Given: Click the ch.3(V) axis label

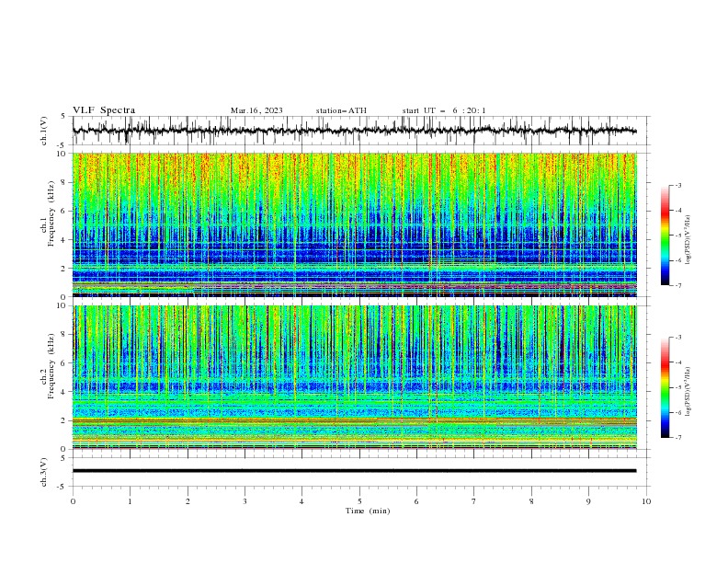Looking at the screenshot, I should tap(44, 472).
